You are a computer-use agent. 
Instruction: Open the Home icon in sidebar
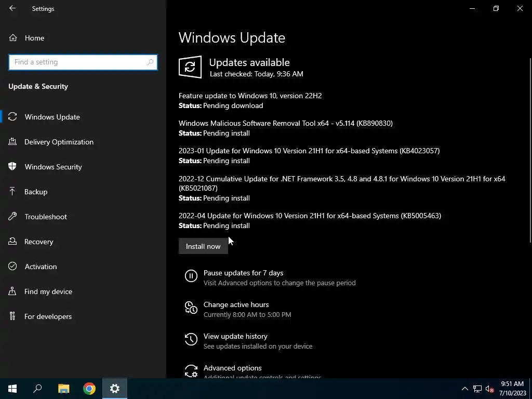[x=13, y=37]
